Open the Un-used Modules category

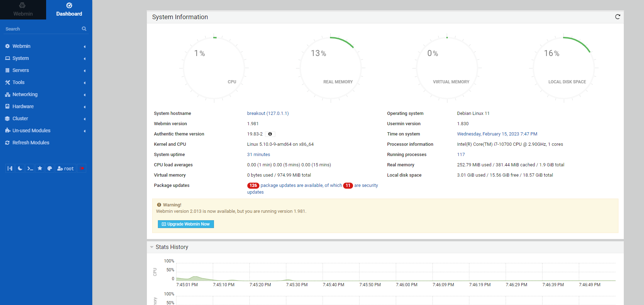click(x=31, y=131)
